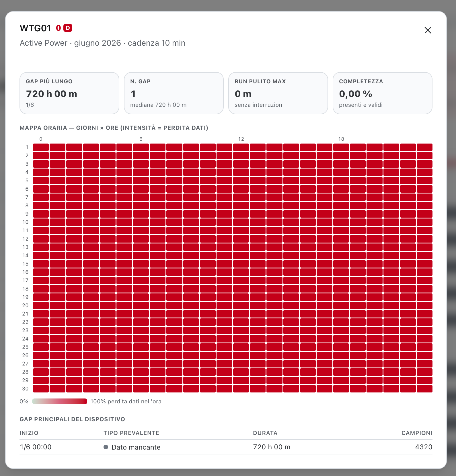Select heatmap cell for day 1, hour 0
This screenshot has width=456, height=476.
pos(41,147)
